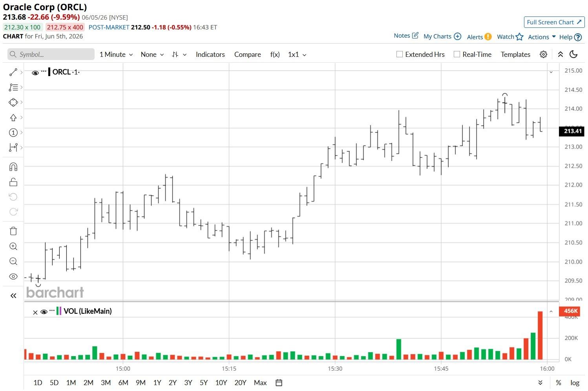
Task: Switch to dark mode moon icon
Action: pos(573,55)
